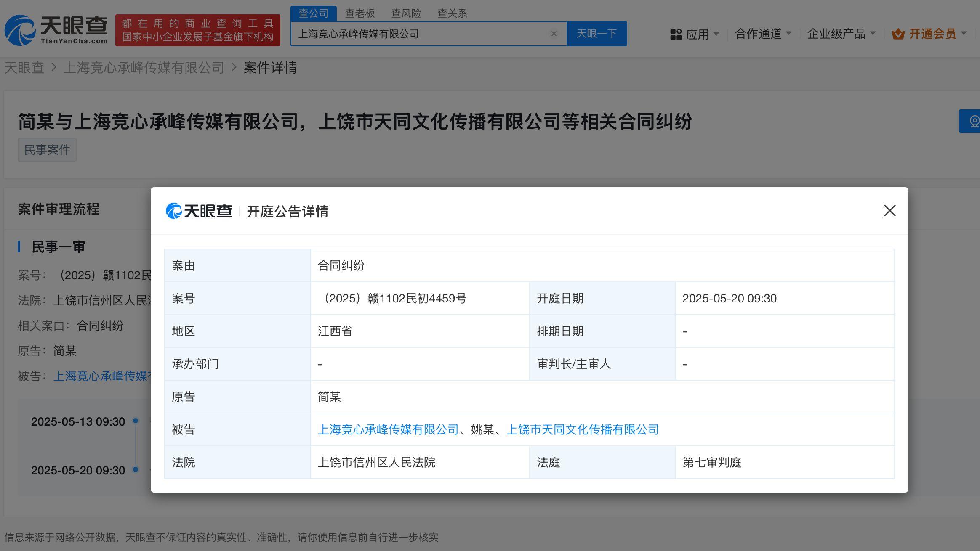
Task: Click the 民事一审 section heading
Action: point(59,247)
